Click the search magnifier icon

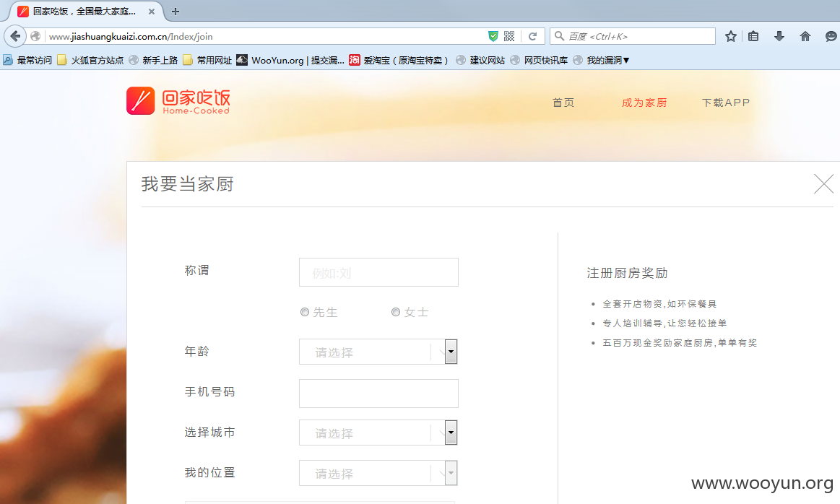point(559,36)
